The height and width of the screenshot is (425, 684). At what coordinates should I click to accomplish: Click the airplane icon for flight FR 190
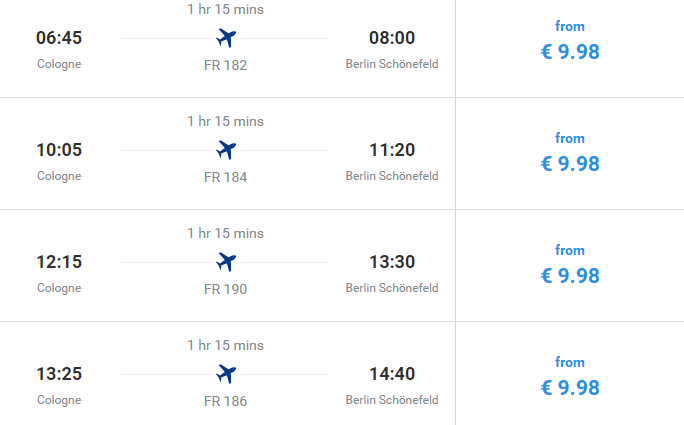tap(226, 262)
